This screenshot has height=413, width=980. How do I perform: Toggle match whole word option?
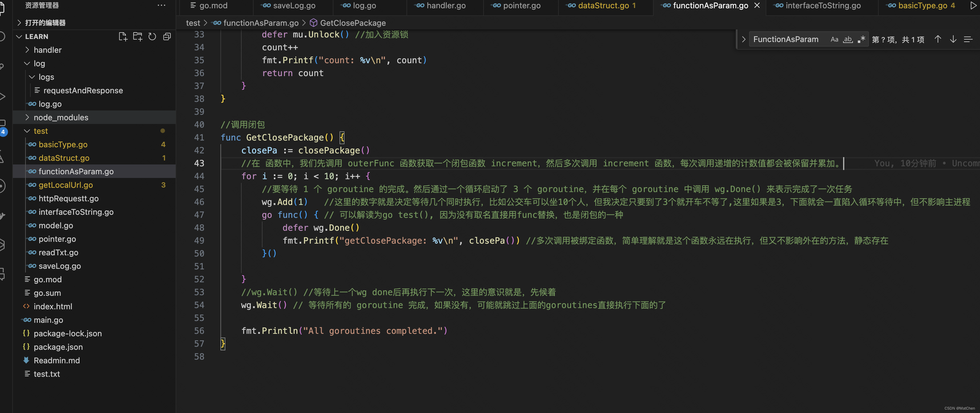pos(848,39)
